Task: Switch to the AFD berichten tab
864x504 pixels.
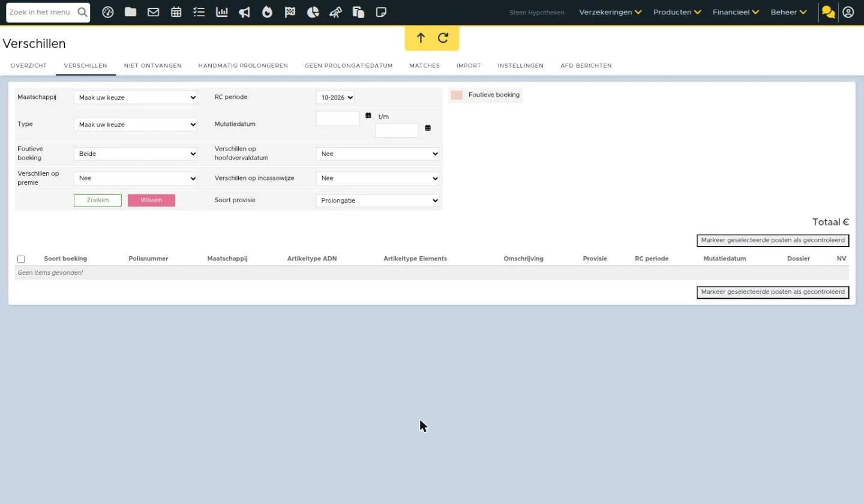Action: (x=586, y=65)
